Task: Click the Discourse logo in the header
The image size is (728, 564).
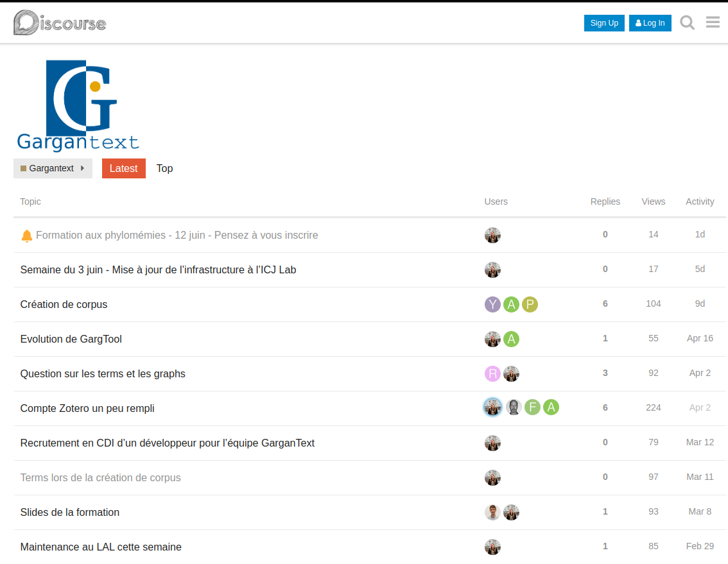Action: coord(60,22)
